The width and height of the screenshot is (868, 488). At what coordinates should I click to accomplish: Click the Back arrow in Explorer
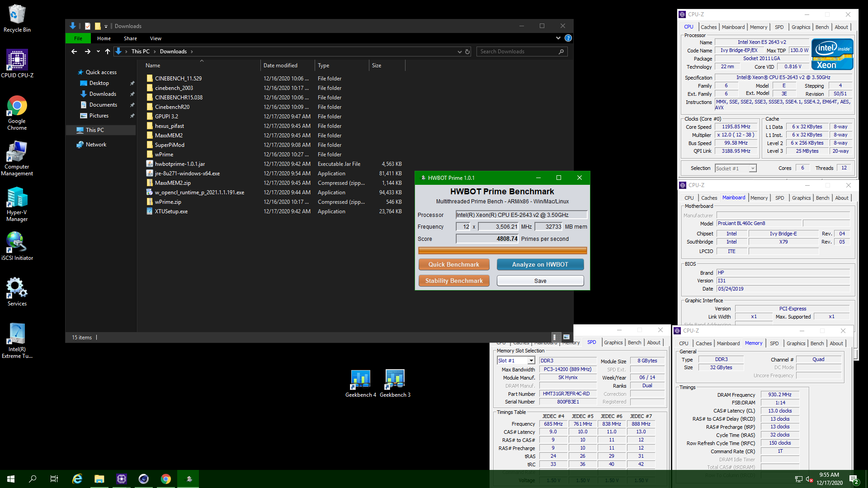[74, 52]
